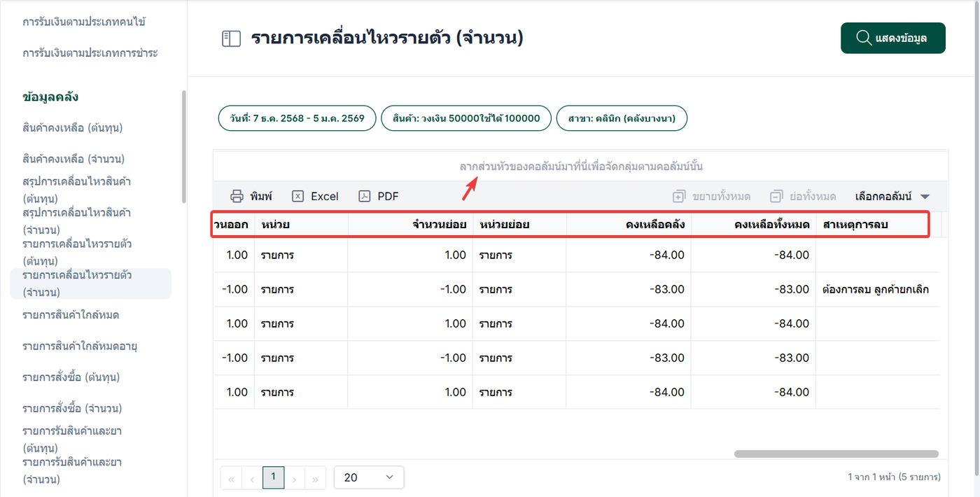
Task: Click the date range filter chip (วันที่)
Action: tap(297, 118)
